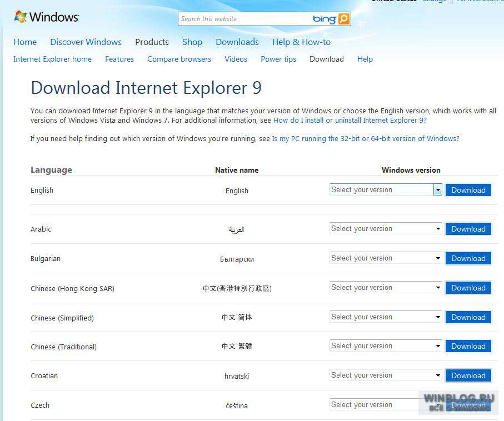Expand the Arabic version dropdown
This screenshot has height=421, width=504.
(x=386, y=228)
